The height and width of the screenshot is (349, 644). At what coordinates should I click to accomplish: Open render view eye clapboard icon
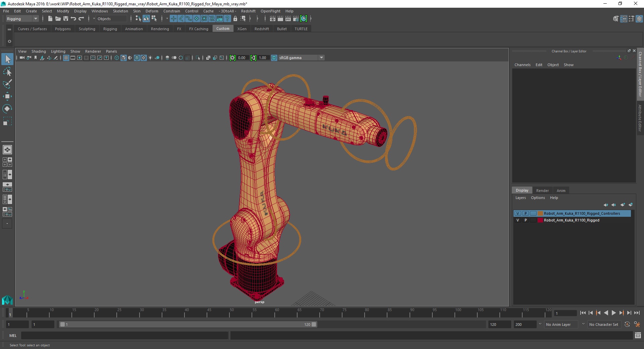[x=273, y=19]
